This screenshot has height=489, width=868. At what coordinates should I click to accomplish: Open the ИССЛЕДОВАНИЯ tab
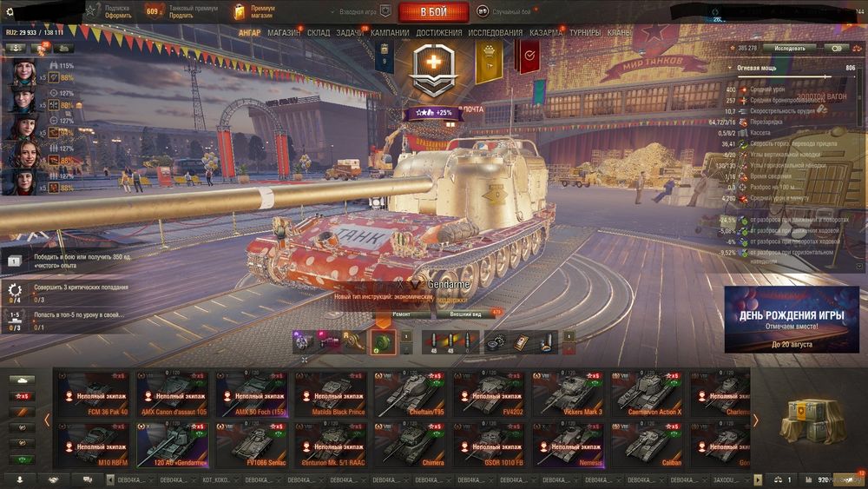tap(495, 33)
